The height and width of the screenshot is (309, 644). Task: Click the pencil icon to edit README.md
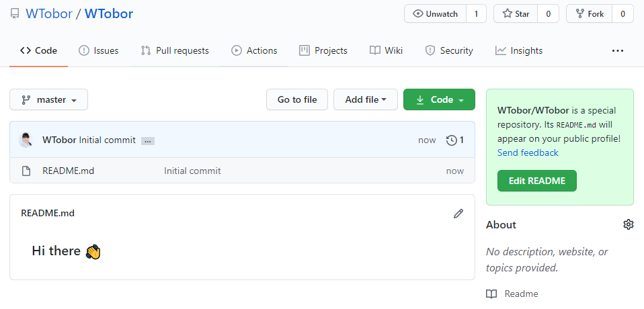[458, 214]
